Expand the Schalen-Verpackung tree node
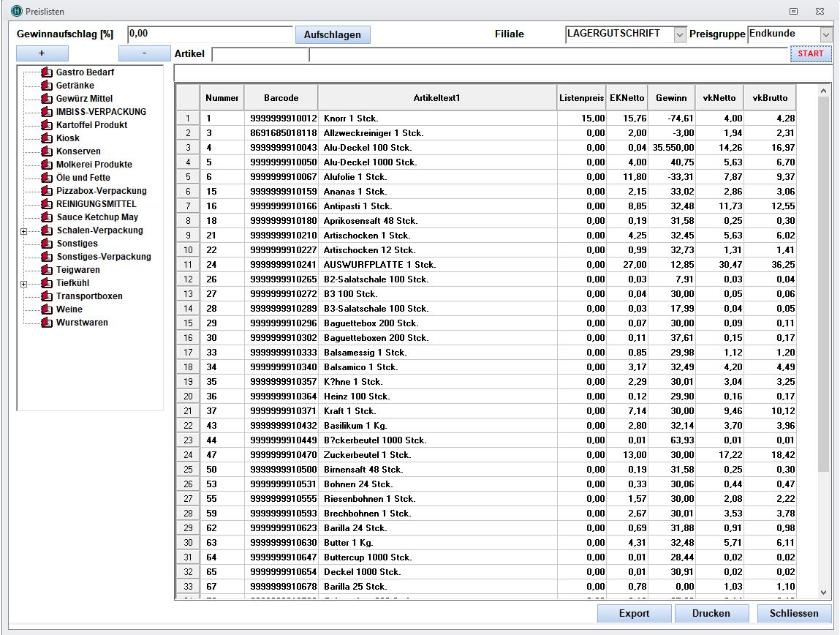Viewport: 840px width, 635px height. click(24, 231)
